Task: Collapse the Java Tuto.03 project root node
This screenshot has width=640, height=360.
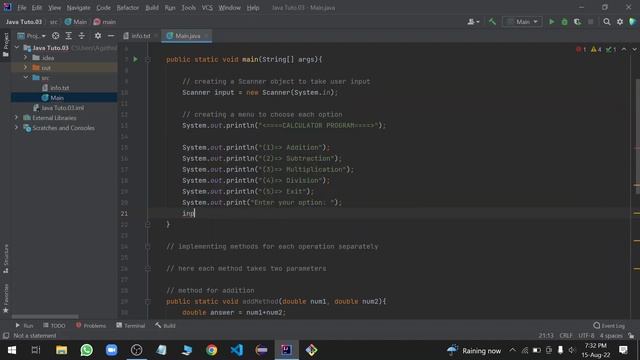Action: [x=17, y=48]
